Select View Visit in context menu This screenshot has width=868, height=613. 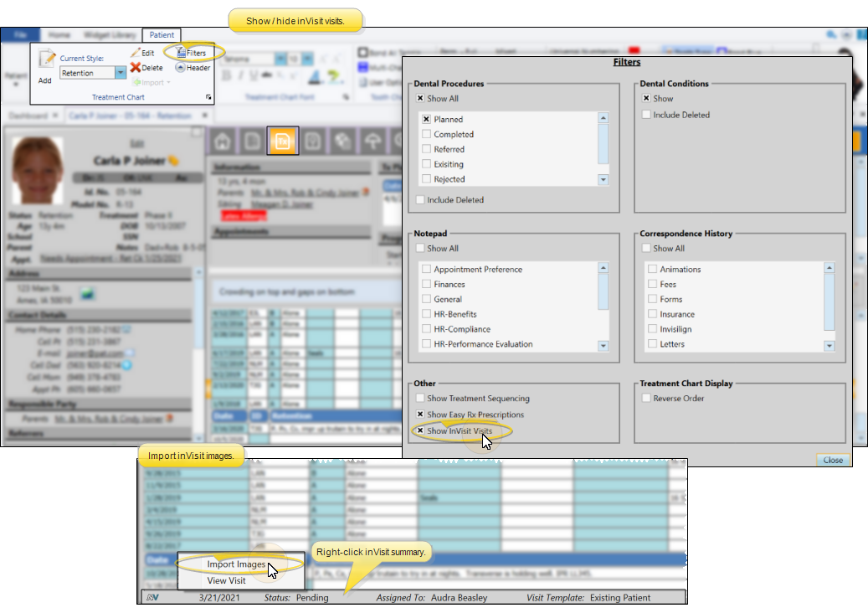tap(226, 580)
